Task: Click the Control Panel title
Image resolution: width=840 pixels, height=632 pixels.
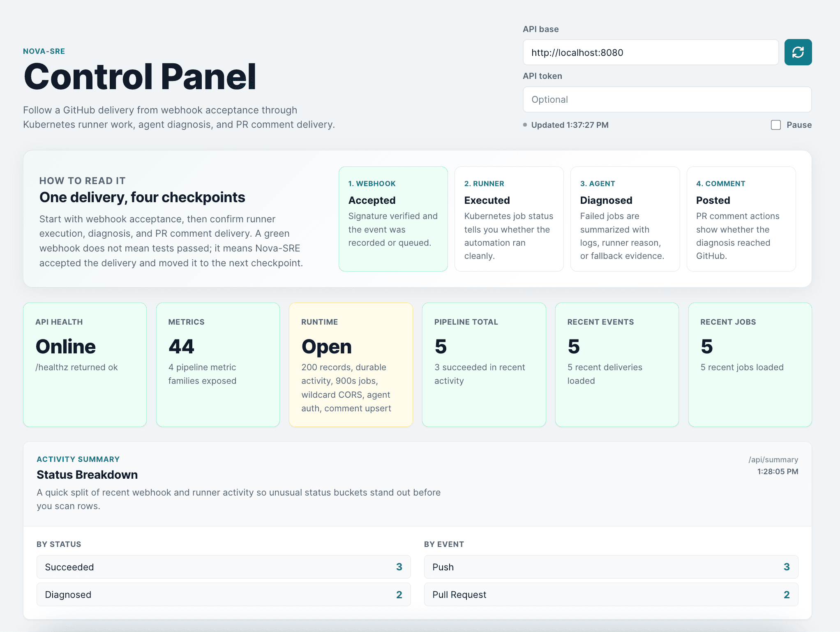Action: point(140,76)
